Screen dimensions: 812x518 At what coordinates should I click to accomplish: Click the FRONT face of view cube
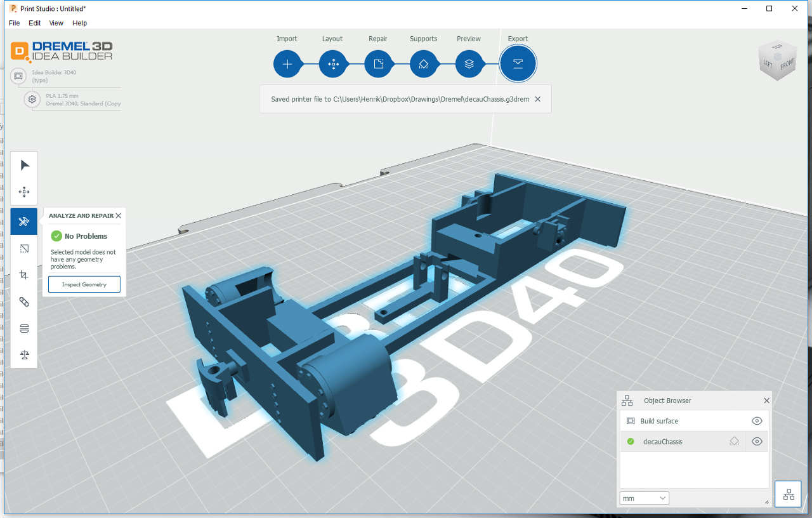pos(787,65)
